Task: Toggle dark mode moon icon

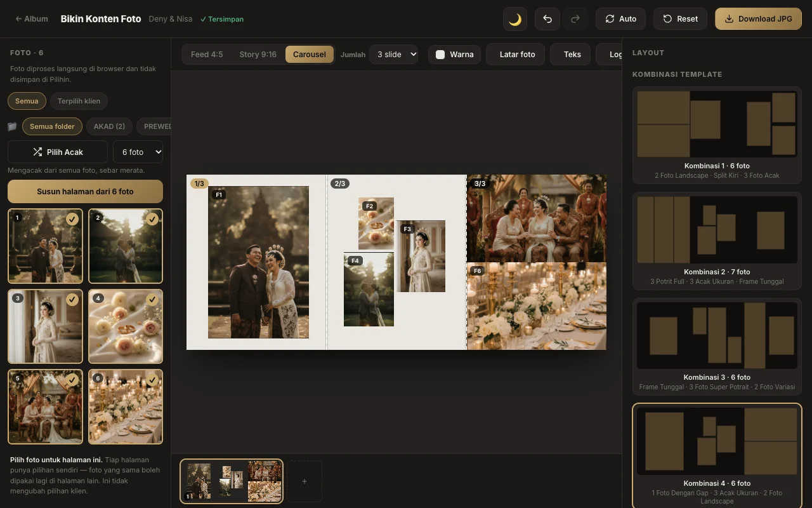Action: pyautogui.click(x=515, y=19)
